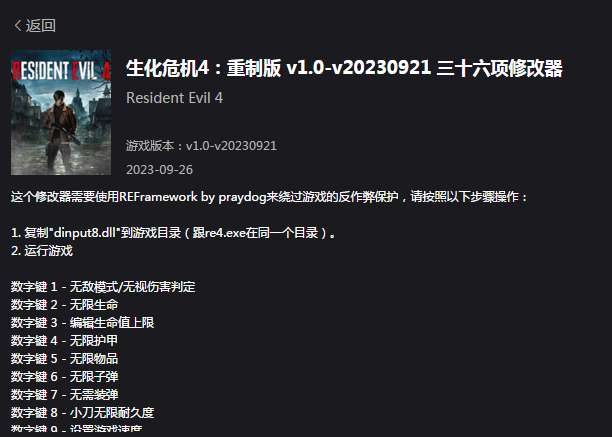The image size is (612, 437).
Task: Click the 数字键 8 小刀无限耐久度 entry
Action: 82,412
